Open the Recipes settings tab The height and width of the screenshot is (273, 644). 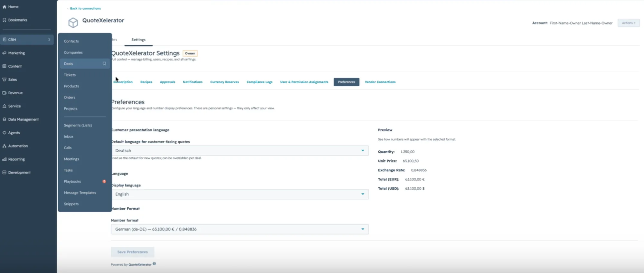pos(146,82)
